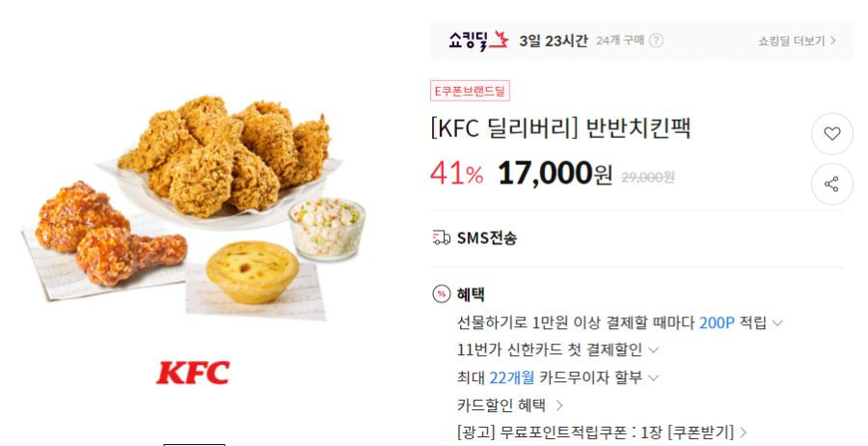The image size is (868, 446).
Task: Click the 17,000원 sale price
Action: tap(556, 174)
